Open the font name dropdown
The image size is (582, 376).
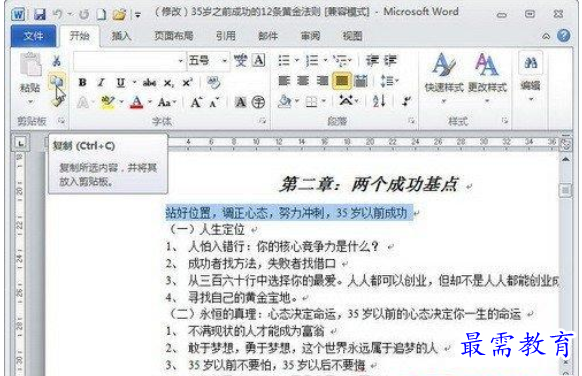pos(180,61)
